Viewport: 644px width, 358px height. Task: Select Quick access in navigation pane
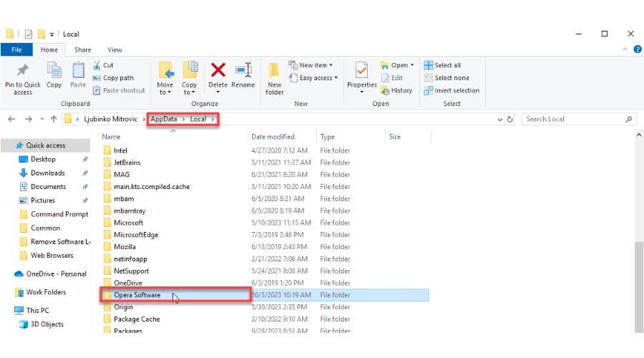45,145
